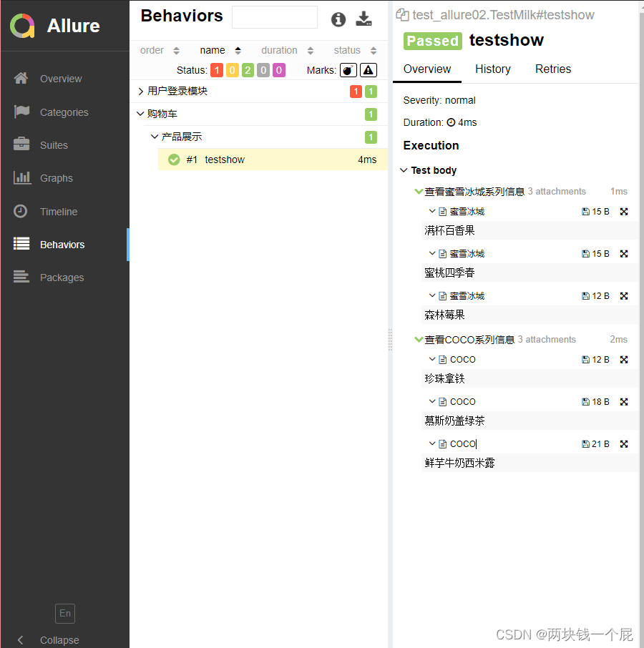644x648 pixels.
Task: Toggle skipped status filter in gray
Action: pos(263,70)
